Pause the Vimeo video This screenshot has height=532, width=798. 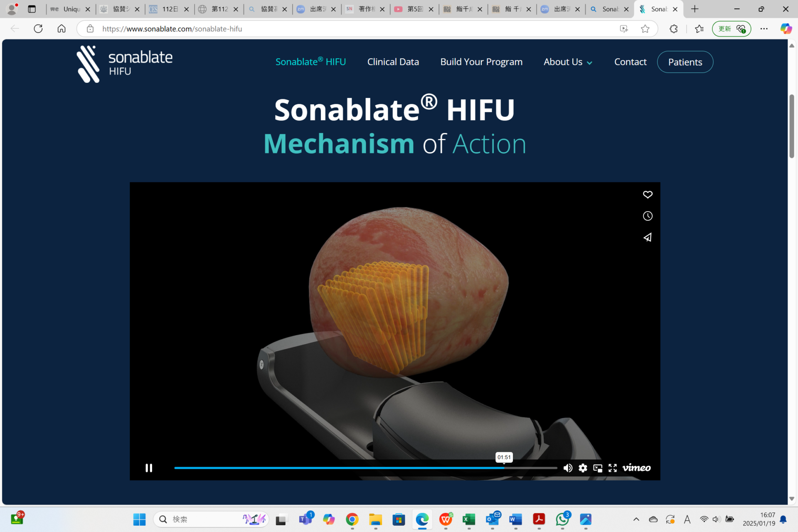(149, 468)
